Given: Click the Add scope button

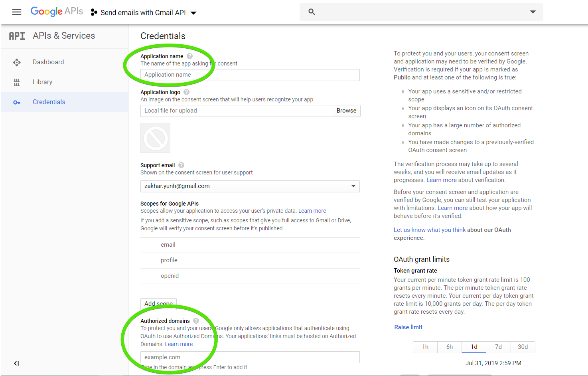Looking at the screenshot, I should 158,304.
